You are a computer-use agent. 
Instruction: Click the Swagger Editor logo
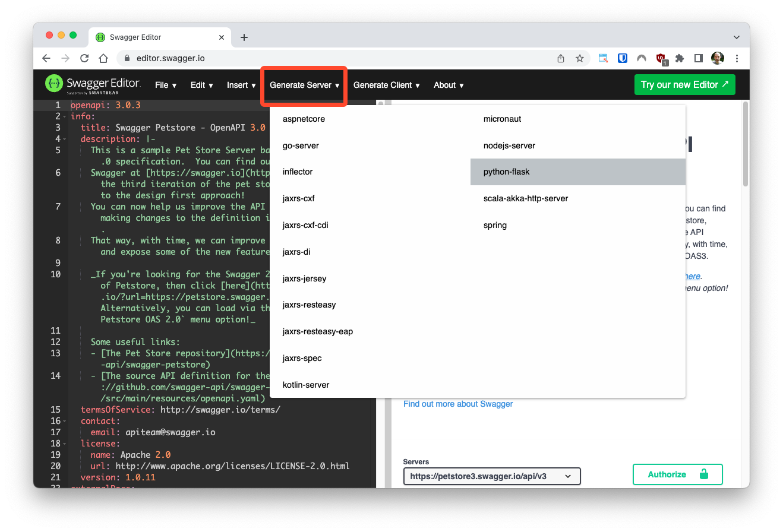pos(93,84)
